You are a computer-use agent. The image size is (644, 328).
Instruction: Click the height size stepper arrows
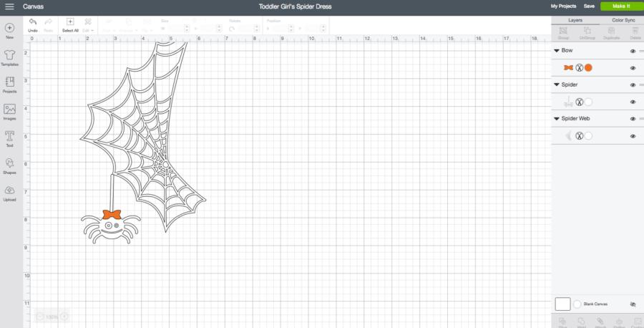(220, 29)
